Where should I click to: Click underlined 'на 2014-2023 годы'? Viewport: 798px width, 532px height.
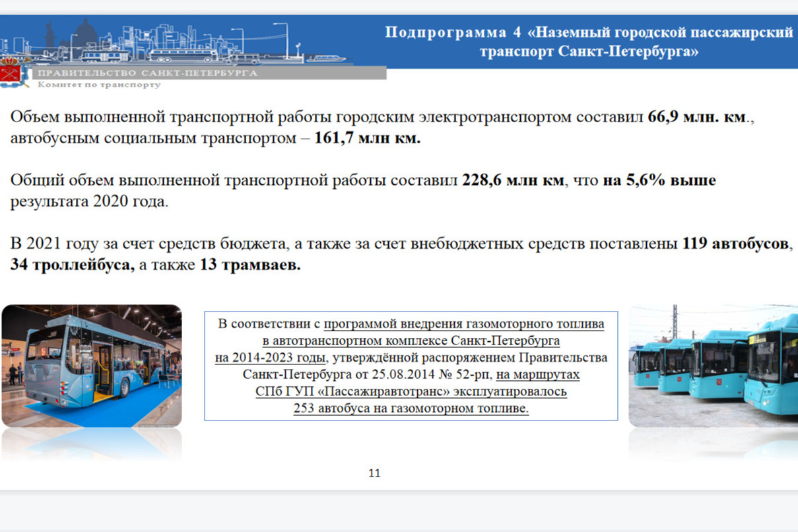click(271, 358)
